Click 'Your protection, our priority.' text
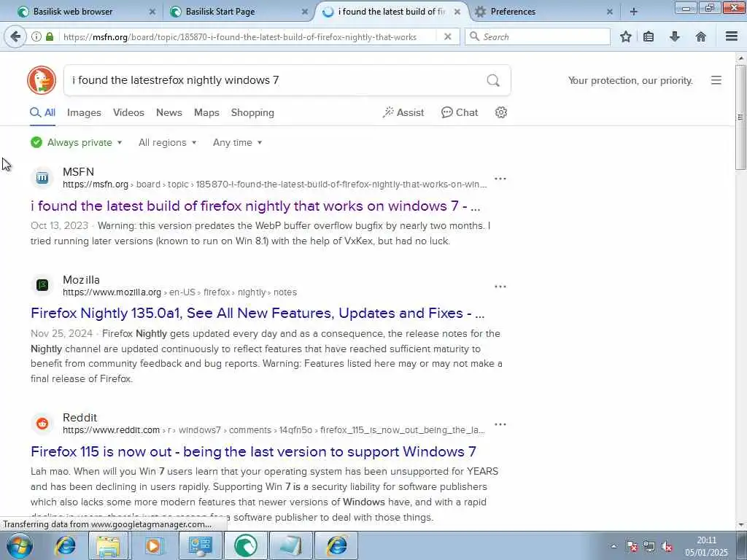Viewport: 747px width, 560px height. tap(630, 80)
